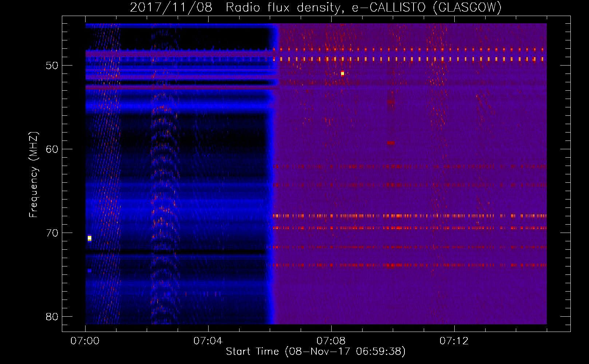The height and width of the screenshot is (364, 589).
Task: Click the 70 frequency axis label
Action: [52, 233]
